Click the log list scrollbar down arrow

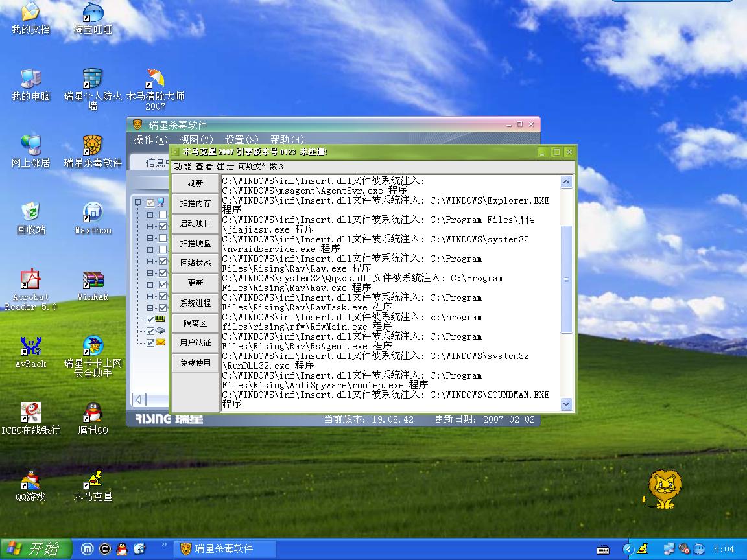point(566,404)
